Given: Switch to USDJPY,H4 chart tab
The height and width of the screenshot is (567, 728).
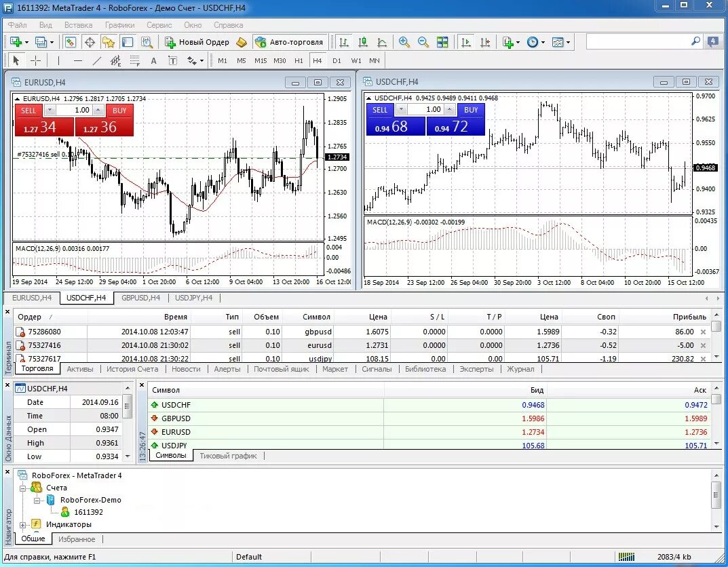Looking at the screenshot, I should (193, 298).
